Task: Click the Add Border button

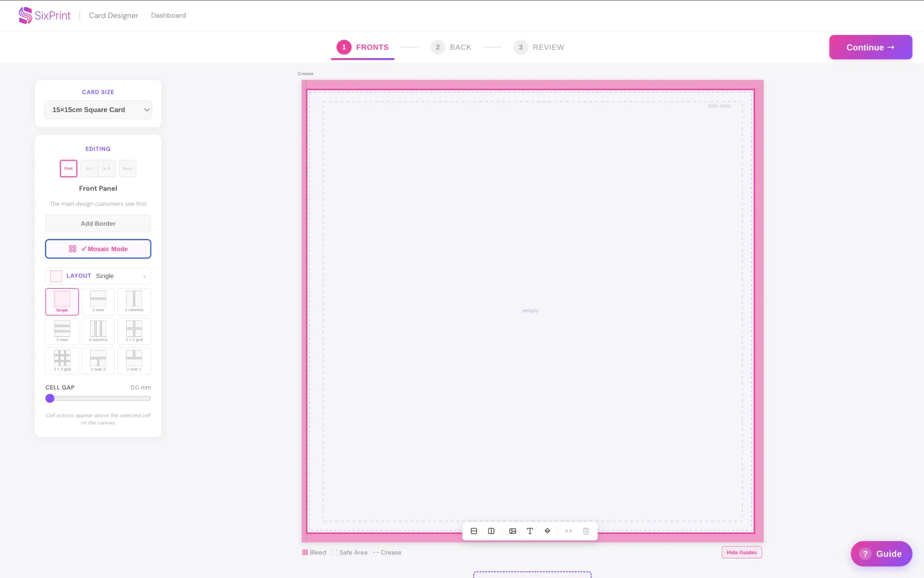Action: (x=98, y=223)
